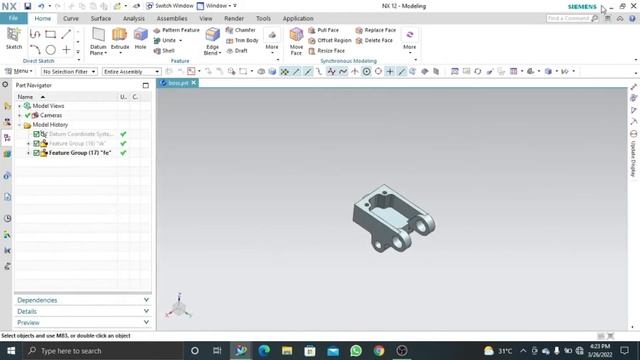
Task: Open the File menu
Action: click(13, 18)
